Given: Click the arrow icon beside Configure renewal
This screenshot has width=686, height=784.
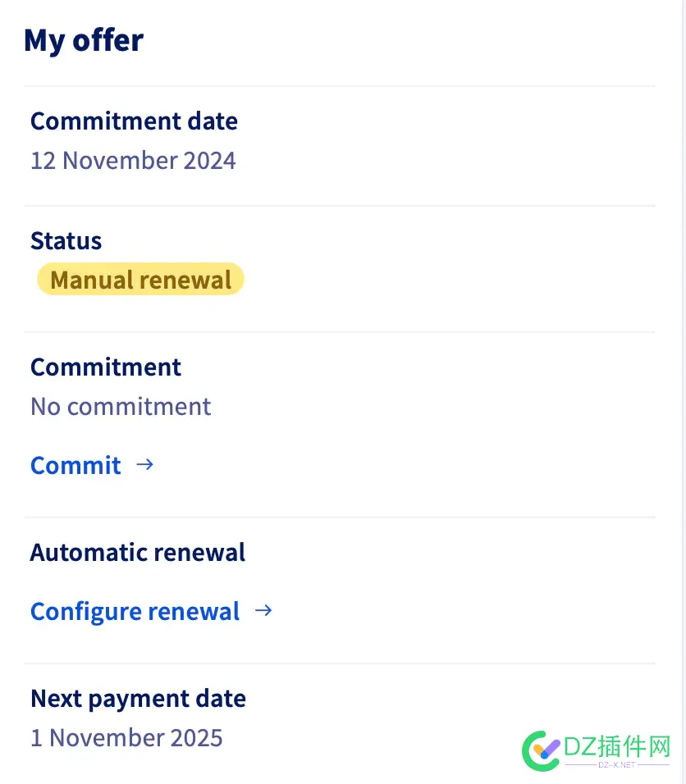Looking at the screenshot, I should point(263,611).
